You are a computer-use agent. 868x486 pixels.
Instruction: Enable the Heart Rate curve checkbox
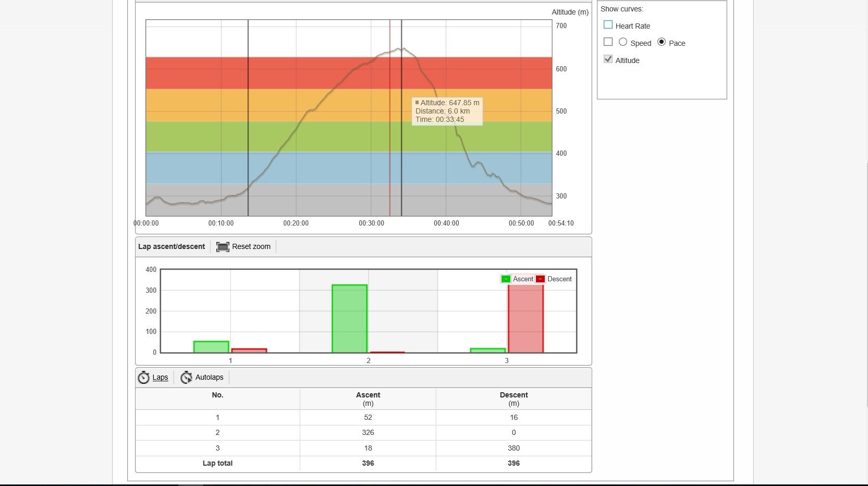tap(608, 25)
